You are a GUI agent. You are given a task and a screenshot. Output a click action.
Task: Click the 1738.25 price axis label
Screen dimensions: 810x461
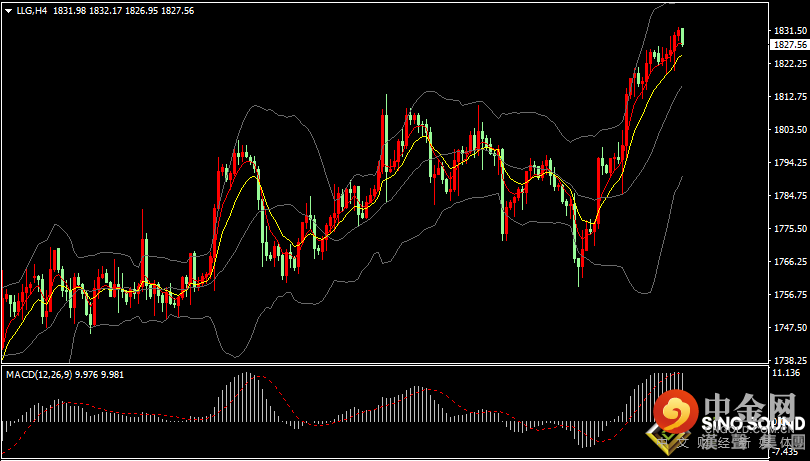point(788,360)
